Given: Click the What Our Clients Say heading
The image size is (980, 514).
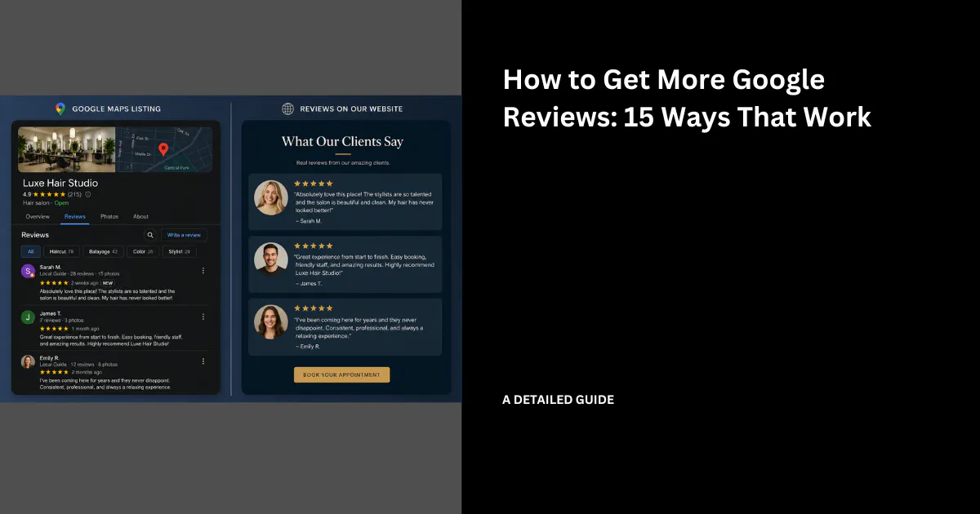Looking at the screenshot, I should click(342, 142).
